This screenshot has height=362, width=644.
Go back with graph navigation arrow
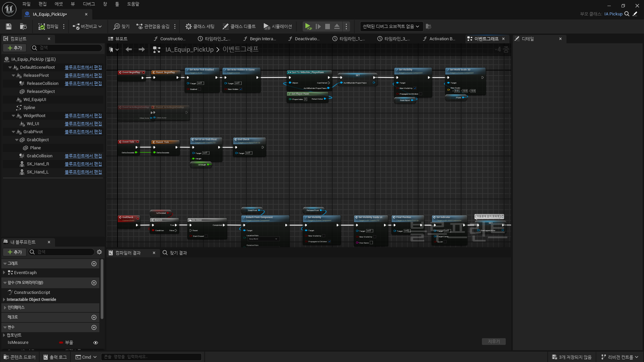coord(129,50)
